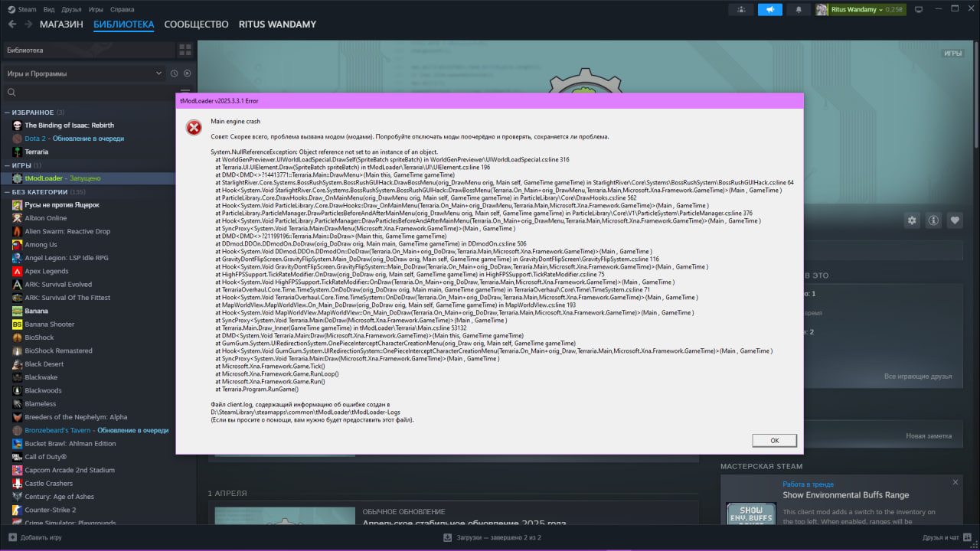Select the Terraria game icon
The image size is (980, 551).
(18, 152)
